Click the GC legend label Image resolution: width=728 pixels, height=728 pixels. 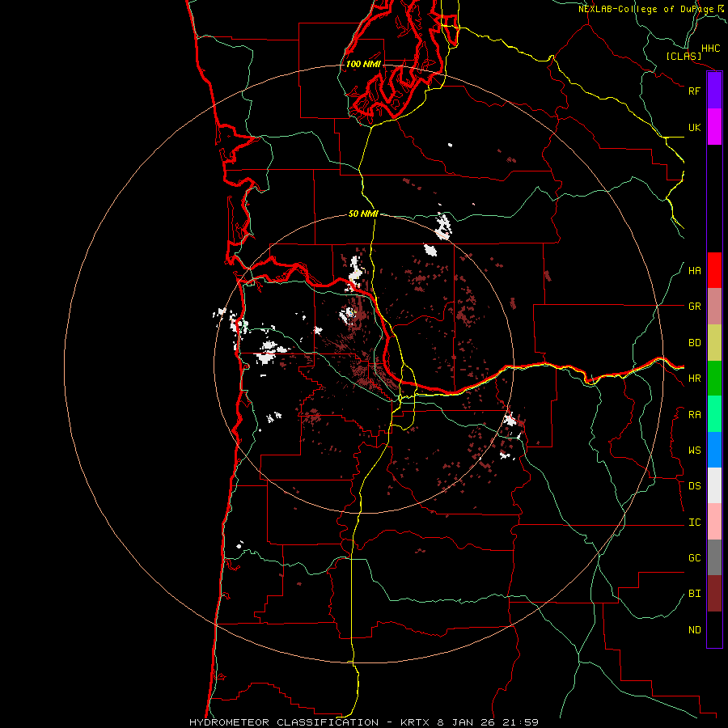coord(694,557)
